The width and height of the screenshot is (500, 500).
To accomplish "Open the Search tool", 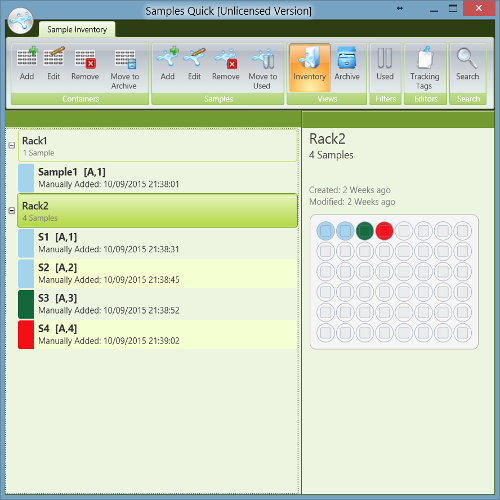I will click(468, 64).
